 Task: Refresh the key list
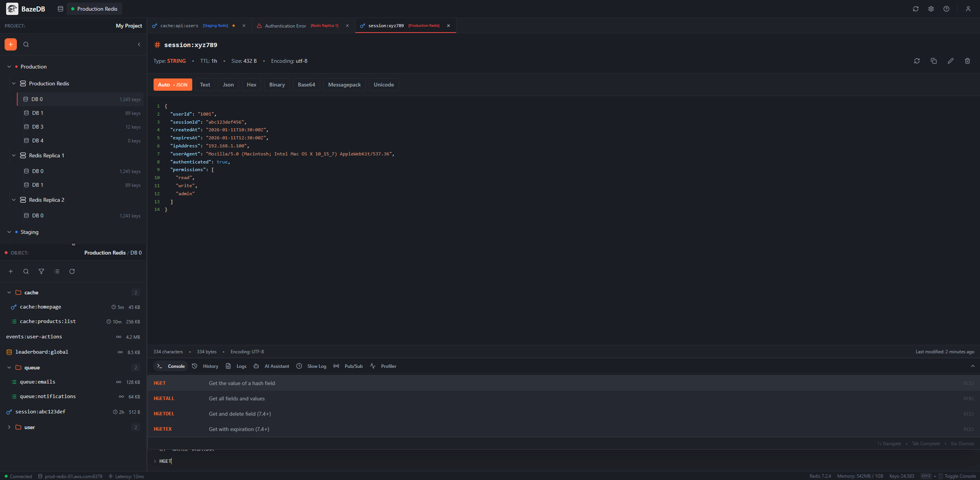(x=72, y=271)
